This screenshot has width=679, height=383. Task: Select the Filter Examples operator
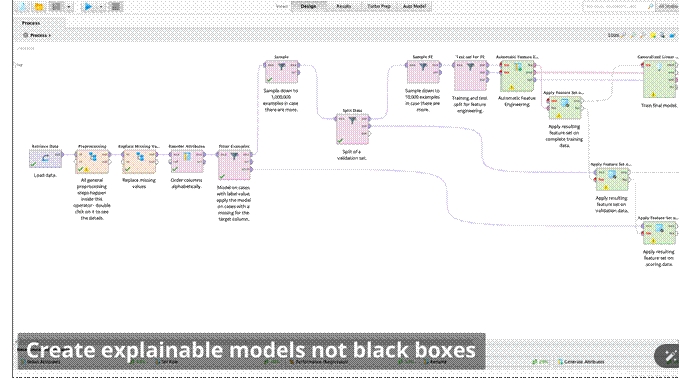[234, 165]
